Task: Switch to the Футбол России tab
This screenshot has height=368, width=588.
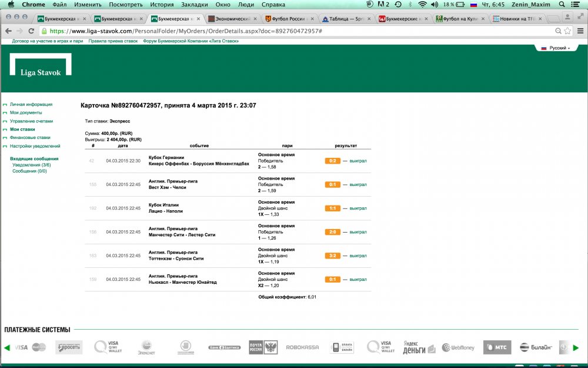Action: [x=289, y=18]
